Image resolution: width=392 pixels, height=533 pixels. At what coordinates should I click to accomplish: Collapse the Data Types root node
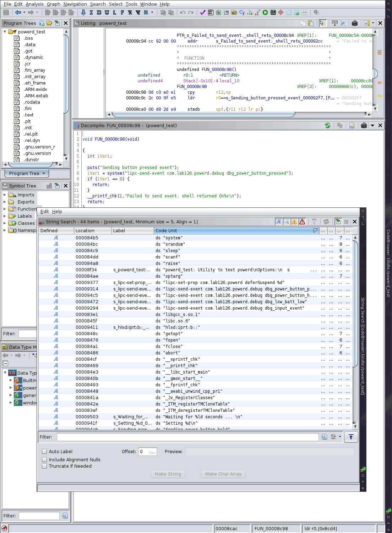pos(5,372)
